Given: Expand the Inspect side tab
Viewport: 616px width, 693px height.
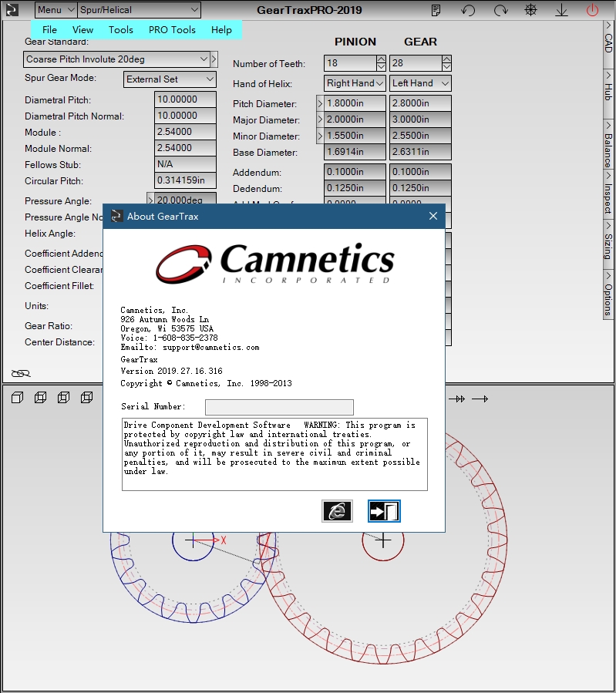Looking at the screenshot, I should (608, 193).
